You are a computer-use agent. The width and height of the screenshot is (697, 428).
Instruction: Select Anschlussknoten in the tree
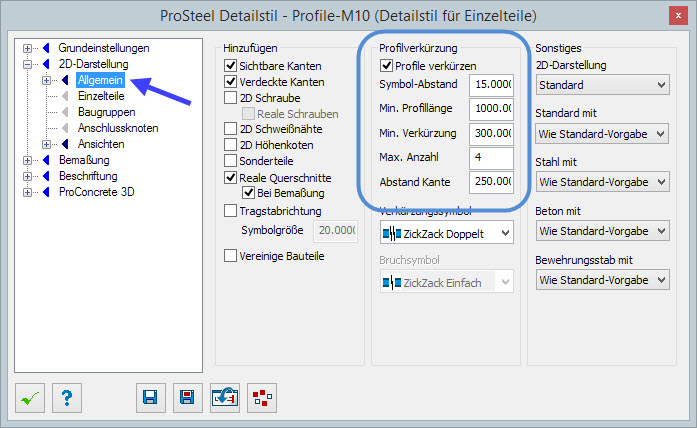point(118,128)
